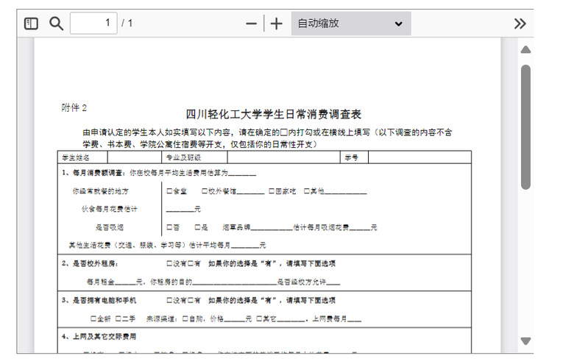Screen dimensions: 588x364
Task: Click the page number input field
Action: pyautogui.click(x=93, y=24)
